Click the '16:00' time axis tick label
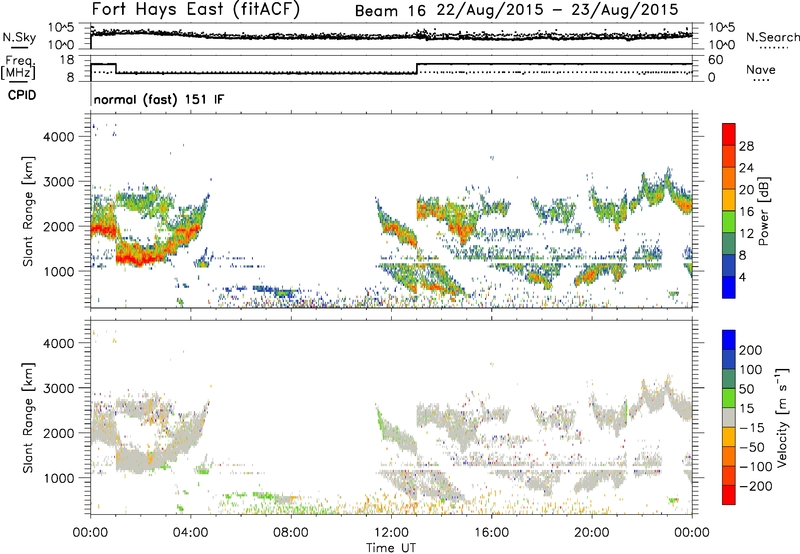This screenshot has width=800, height=554. click(x=491, y=533)
